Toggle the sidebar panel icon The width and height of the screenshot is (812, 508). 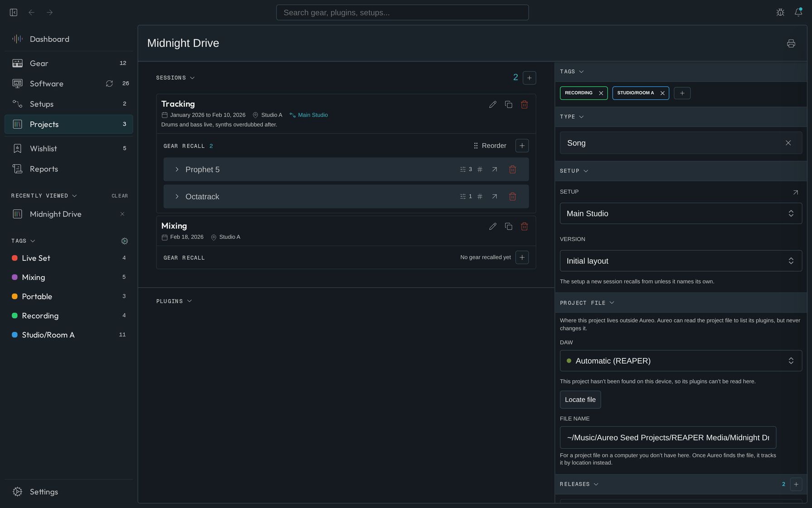pyautogui.click(x=14, y=13)
